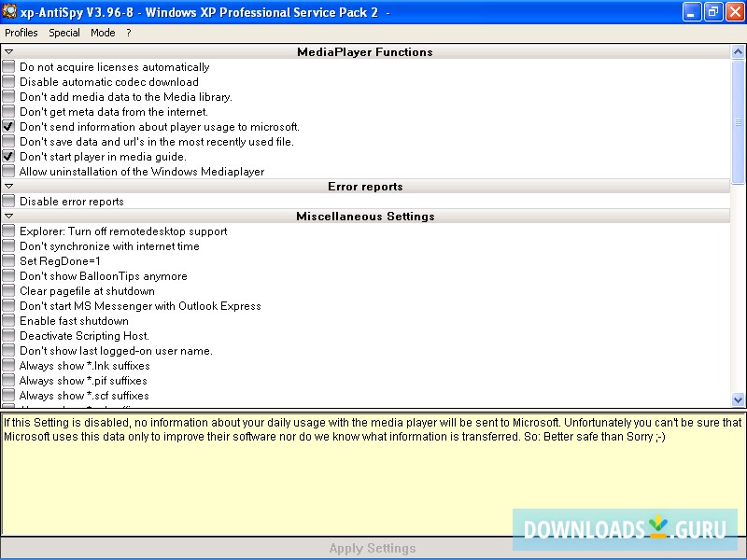Check 'Clear pagefile at shutdown'
This screenshot has height=560, width=747.
[x=8, y=291]
